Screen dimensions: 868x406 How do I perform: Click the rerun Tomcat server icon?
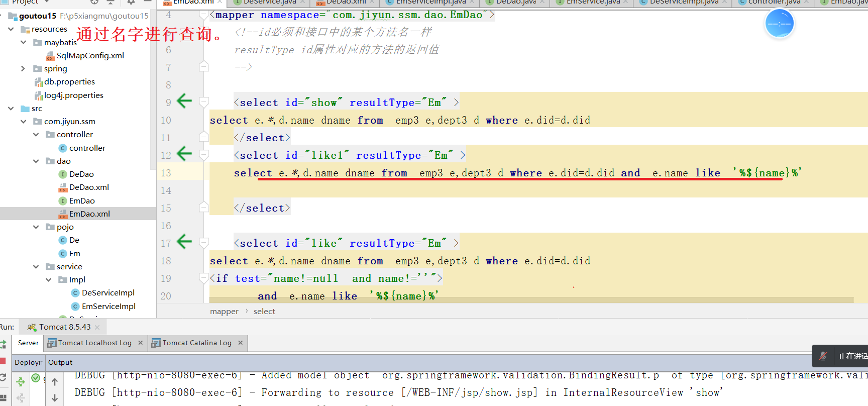pos(3,344)
